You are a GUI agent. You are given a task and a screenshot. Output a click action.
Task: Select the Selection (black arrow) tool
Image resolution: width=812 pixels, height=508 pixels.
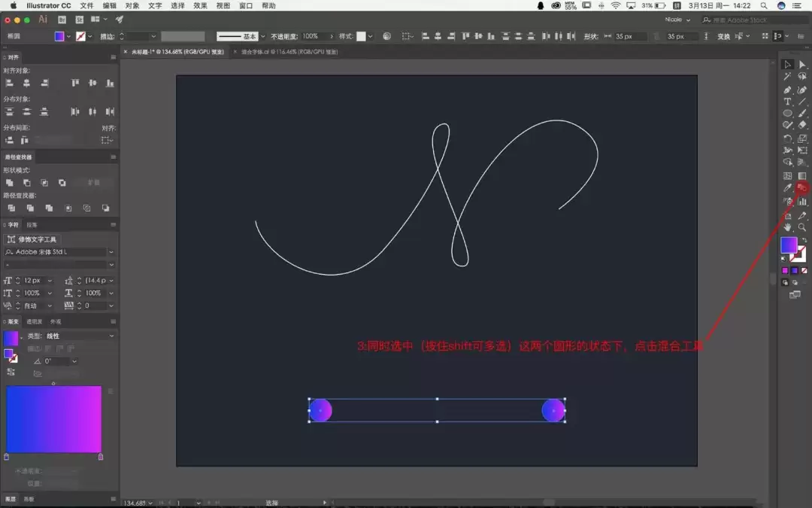click(787, 65)
